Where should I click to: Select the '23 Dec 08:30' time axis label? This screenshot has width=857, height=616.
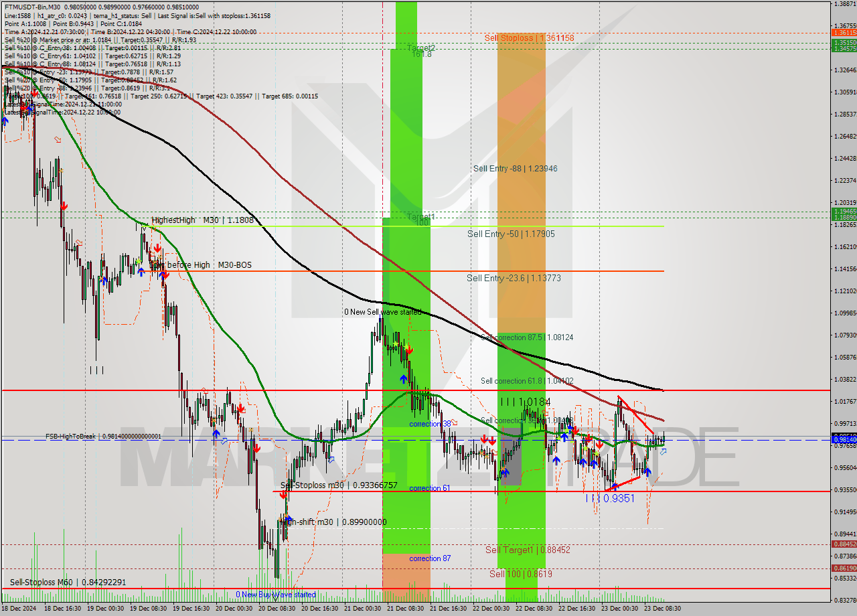click(661, 609)
